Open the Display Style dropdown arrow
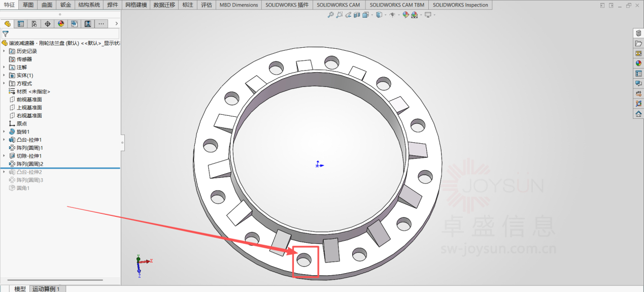Screen dimensions: 644x292 point(385,15)
